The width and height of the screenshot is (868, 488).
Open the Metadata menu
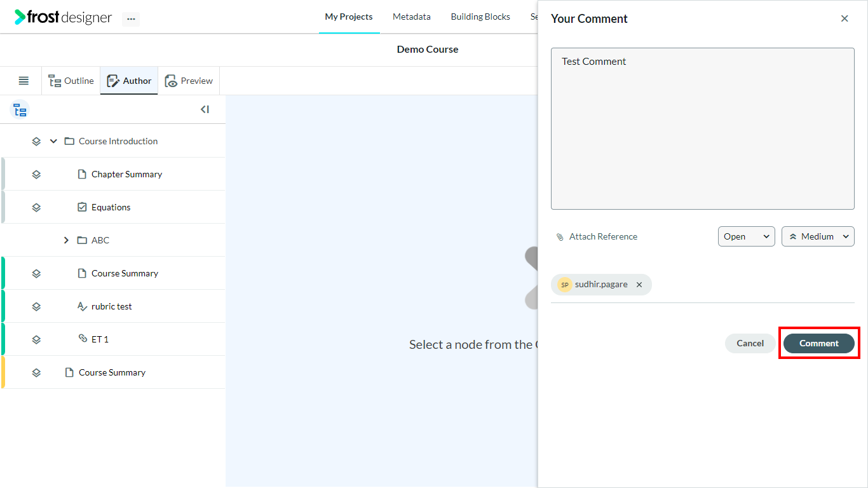point(412,17)
